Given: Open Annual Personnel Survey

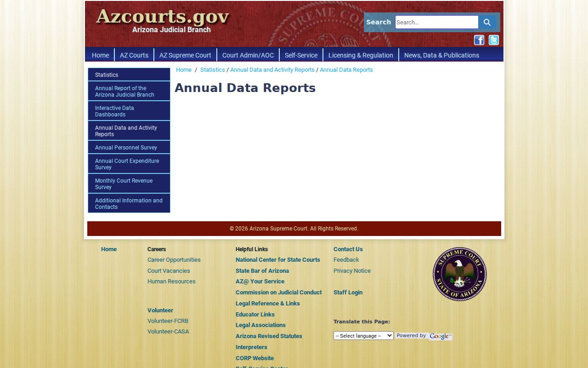Looking at the screenshot, I should (x=129, y=148).
